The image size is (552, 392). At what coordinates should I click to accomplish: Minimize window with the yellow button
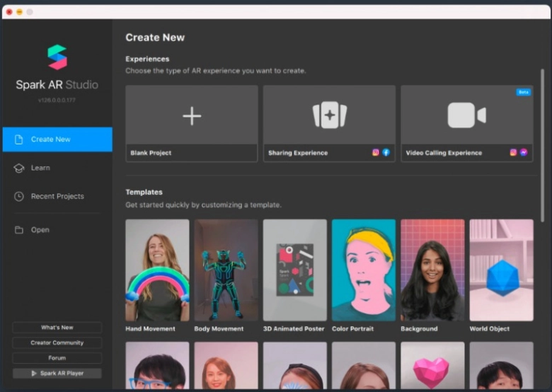tap(20, 12)
